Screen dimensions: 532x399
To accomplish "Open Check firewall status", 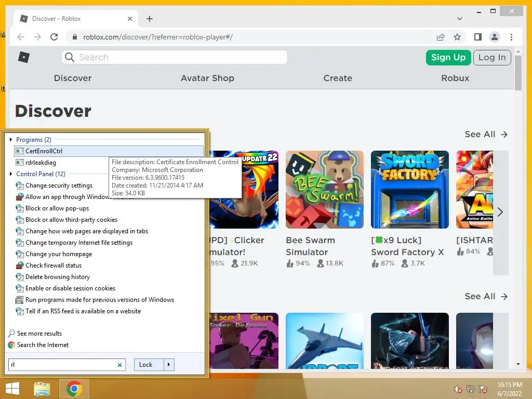I will (49, 265).
